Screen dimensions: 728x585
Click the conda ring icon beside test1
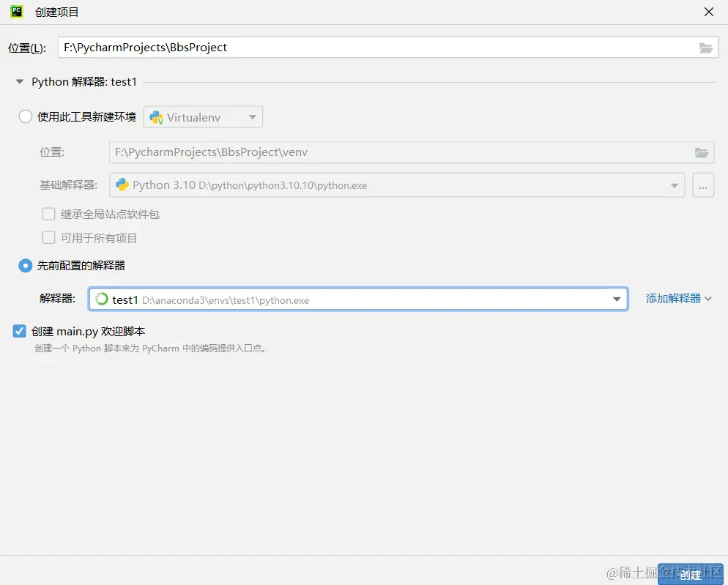pos(102,299)
